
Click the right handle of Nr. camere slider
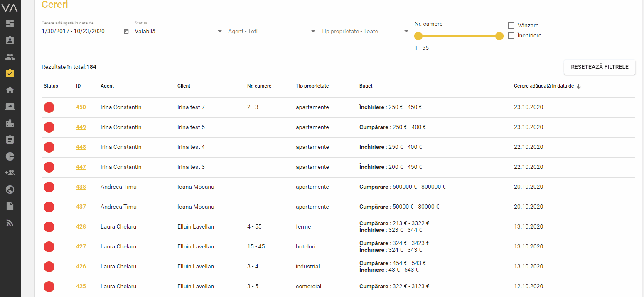pos(499,36)
